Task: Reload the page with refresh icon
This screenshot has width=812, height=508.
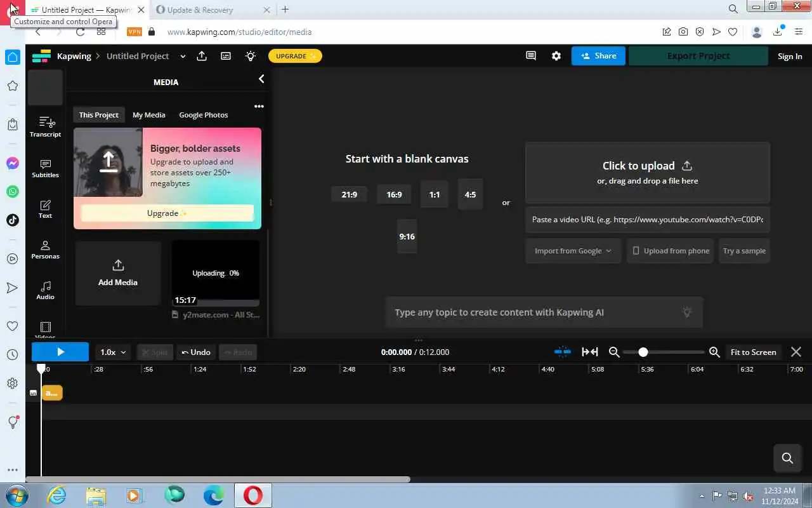Action: click(x=80, y=32)
